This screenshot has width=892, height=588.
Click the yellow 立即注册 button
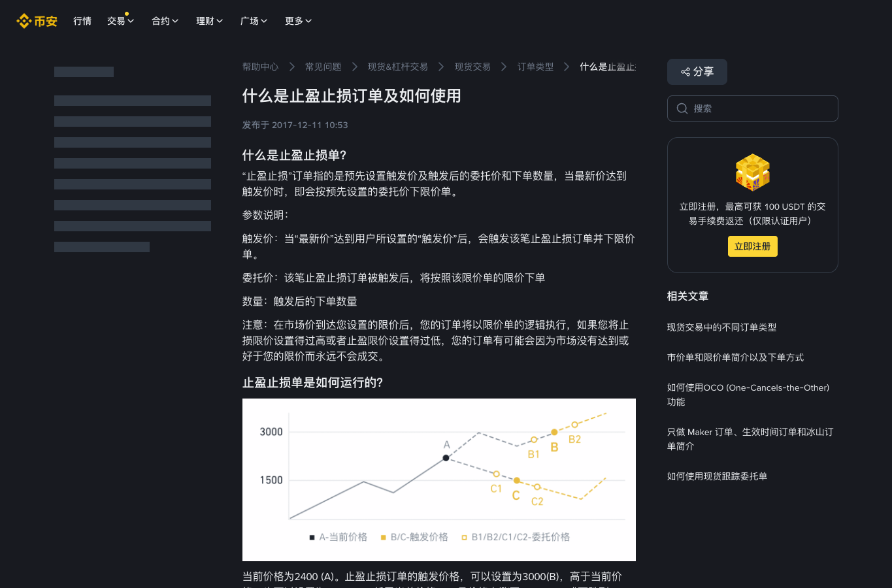coord(753,246)
